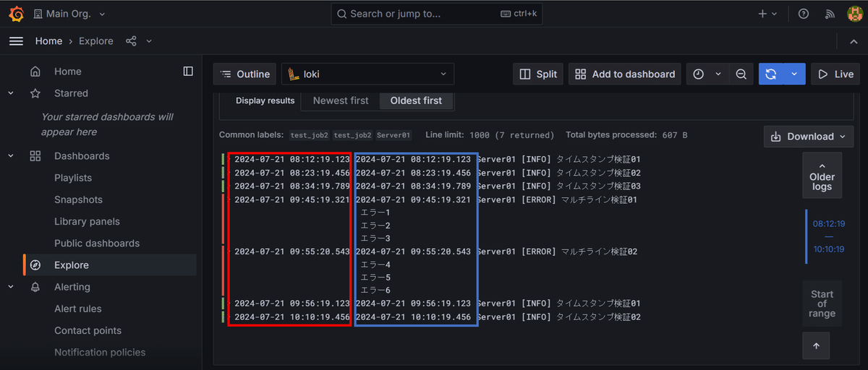Select the Explore breadcrumb
The height and width of the screenshot is (370, 868).
pyautogui.click(x=96, y=41)
